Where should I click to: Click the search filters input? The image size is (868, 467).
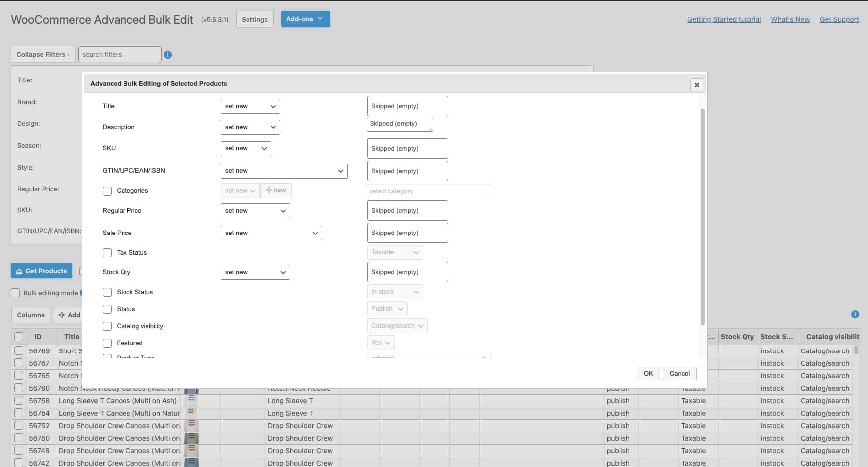(120, 54)
